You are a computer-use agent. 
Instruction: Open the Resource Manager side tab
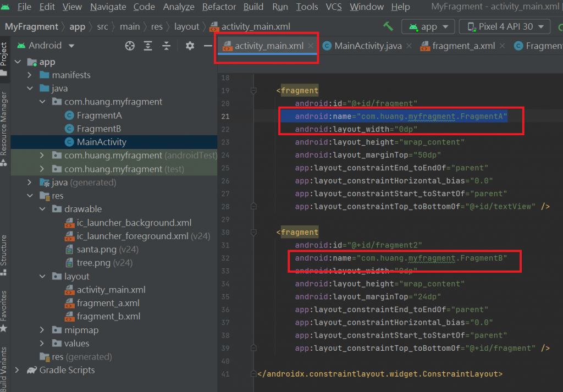click(x=4, y=129)
